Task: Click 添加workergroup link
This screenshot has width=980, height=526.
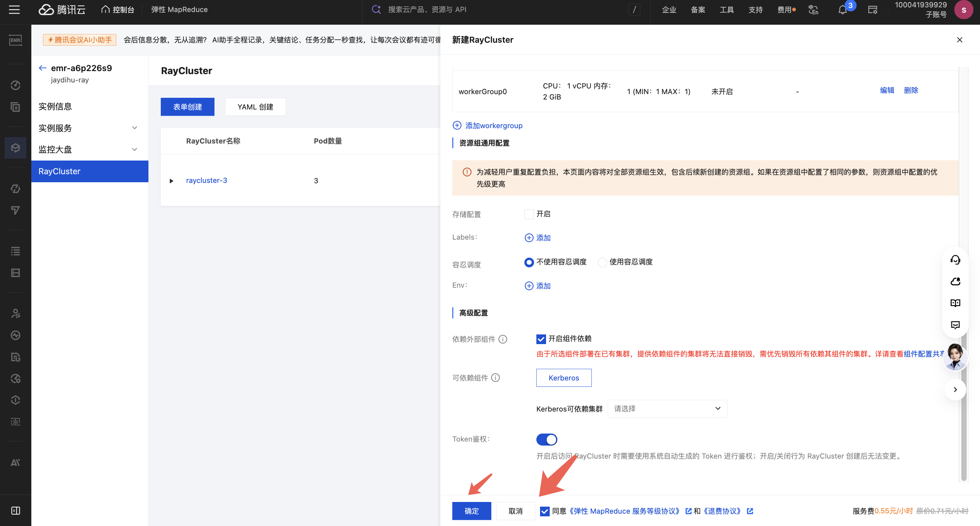Action: click(x=487, y=125)
